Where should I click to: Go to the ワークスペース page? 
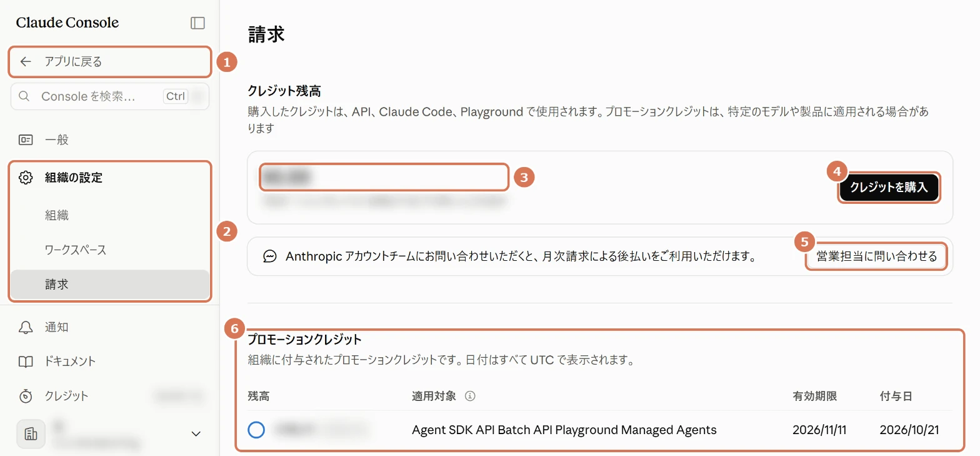(x=110, y=250)
